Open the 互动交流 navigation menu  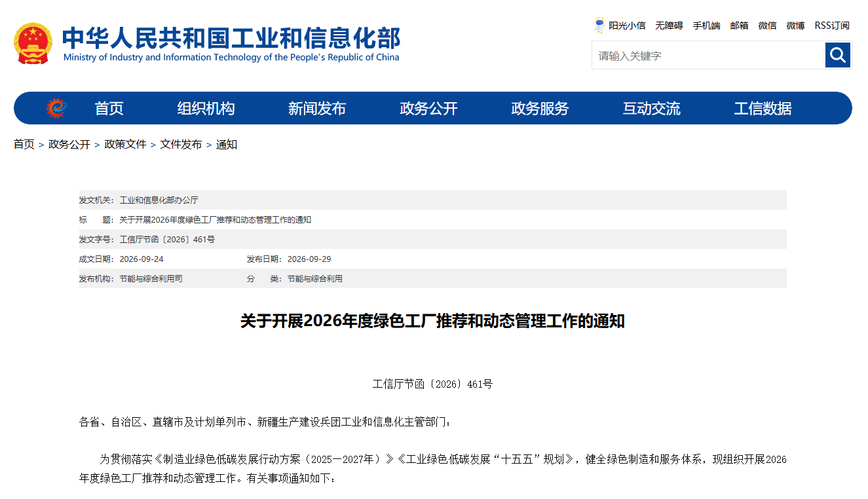tap(651, 109)
